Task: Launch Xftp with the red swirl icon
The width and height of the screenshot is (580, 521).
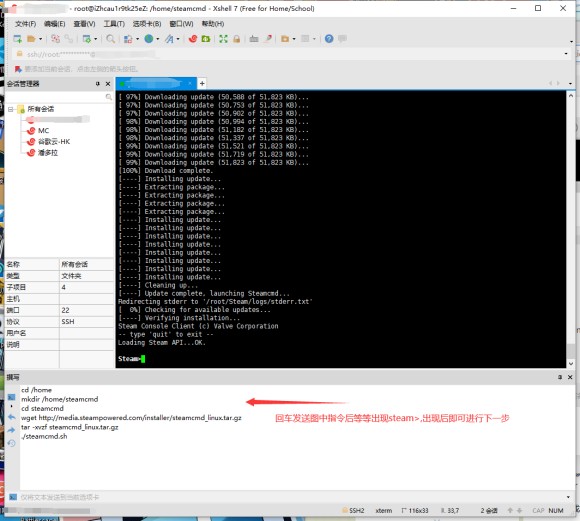Action: (193, 39)
